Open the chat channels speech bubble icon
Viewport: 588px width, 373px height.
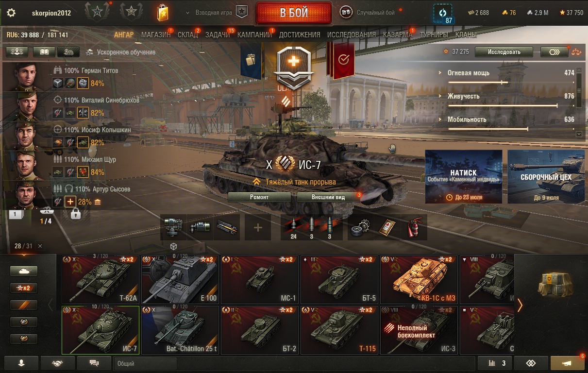(94, 363)
